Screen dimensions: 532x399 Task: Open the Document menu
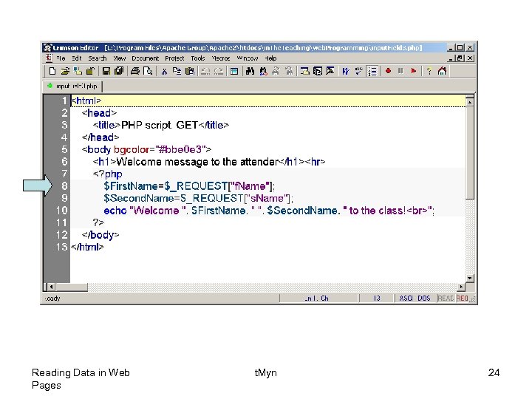click(146, 58)
